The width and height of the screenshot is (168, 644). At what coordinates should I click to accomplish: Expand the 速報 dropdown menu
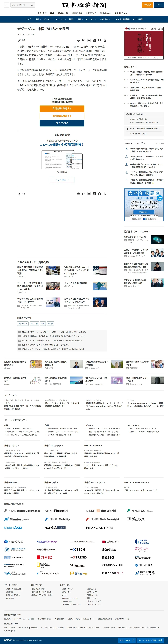point(38,19)
